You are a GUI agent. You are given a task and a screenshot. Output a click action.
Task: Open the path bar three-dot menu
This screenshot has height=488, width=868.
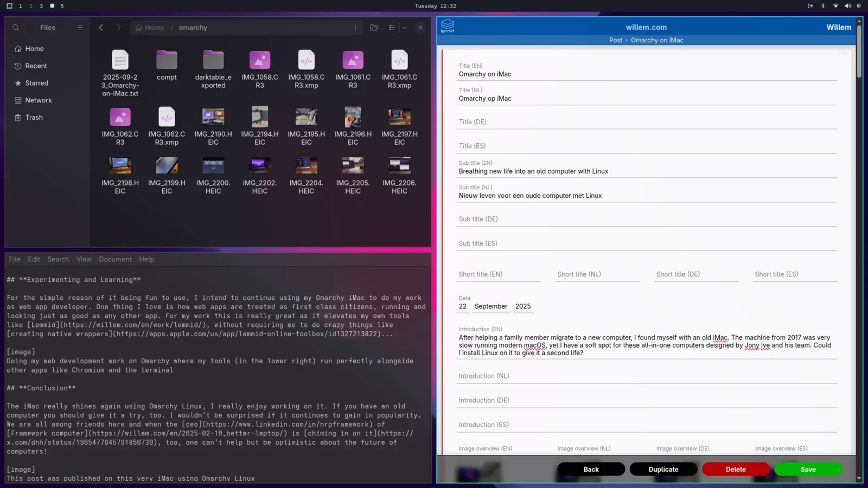tap(355, 28)
